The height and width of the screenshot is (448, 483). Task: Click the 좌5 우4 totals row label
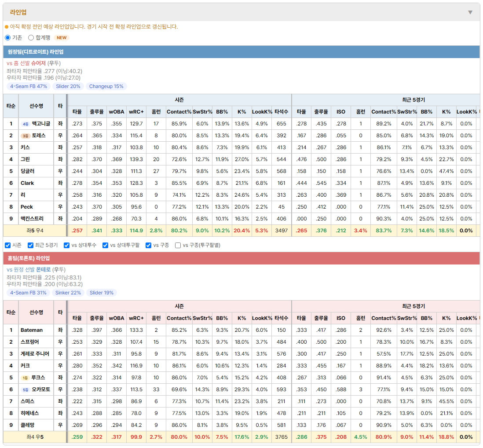pyautogui.click(x=35, y=231)
